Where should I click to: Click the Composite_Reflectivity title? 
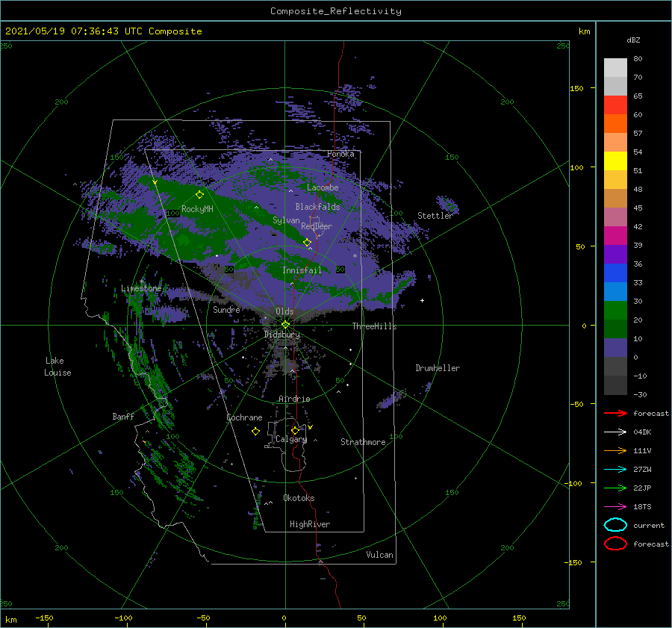pyautogui.click(x=336, y=11)
